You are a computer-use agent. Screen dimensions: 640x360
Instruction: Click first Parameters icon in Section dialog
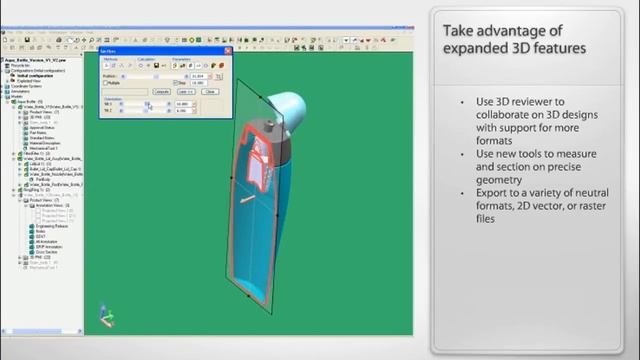tap(175, 66)
